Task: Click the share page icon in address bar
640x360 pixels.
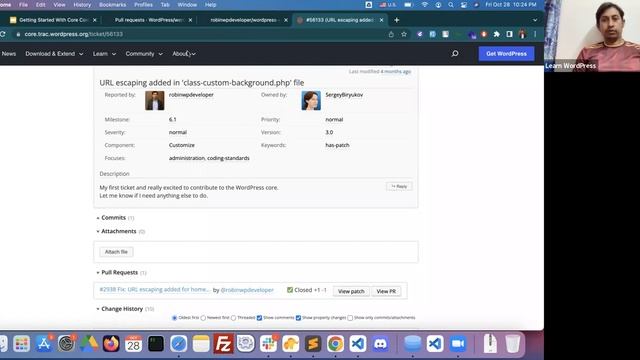Action: pos(391,34)
